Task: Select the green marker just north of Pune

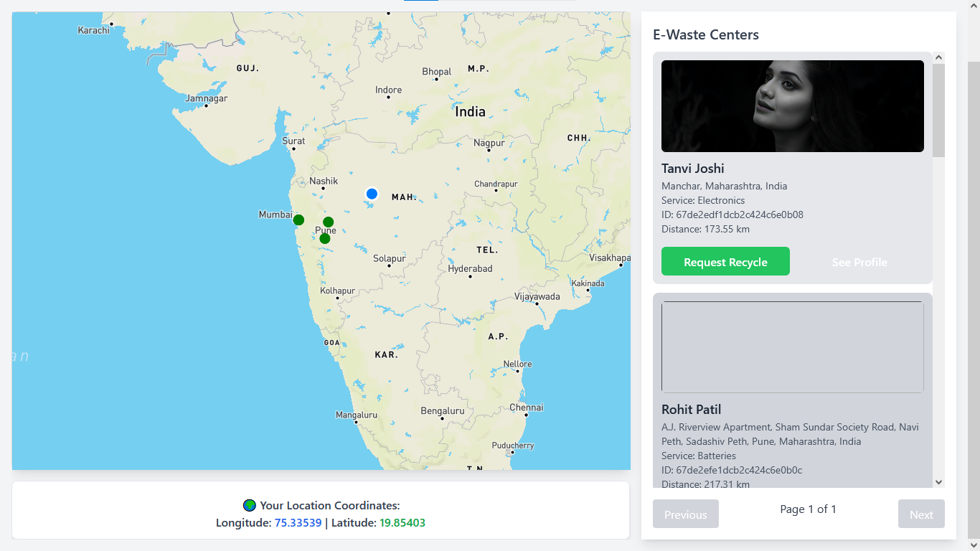Action: 328,222
